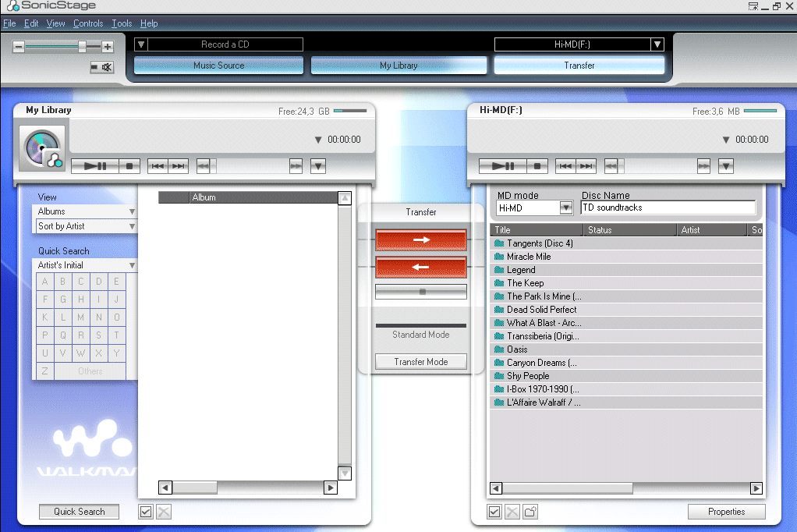Skip to previous track in My Library
The image size is (797, 532).
point(158,166)
